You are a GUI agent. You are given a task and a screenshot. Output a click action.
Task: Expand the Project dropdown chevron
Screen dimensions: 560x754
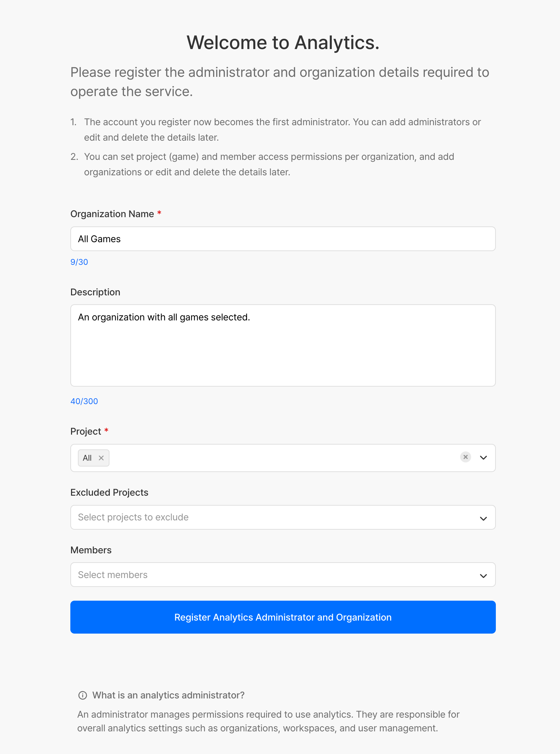click(483, 458)
